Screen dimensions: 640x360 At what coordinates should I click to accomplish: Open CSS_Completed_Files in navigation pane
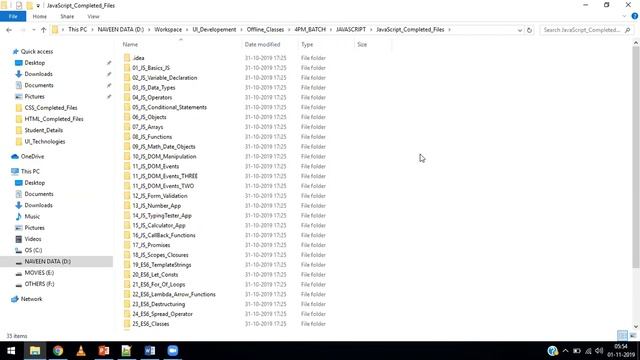51,108
